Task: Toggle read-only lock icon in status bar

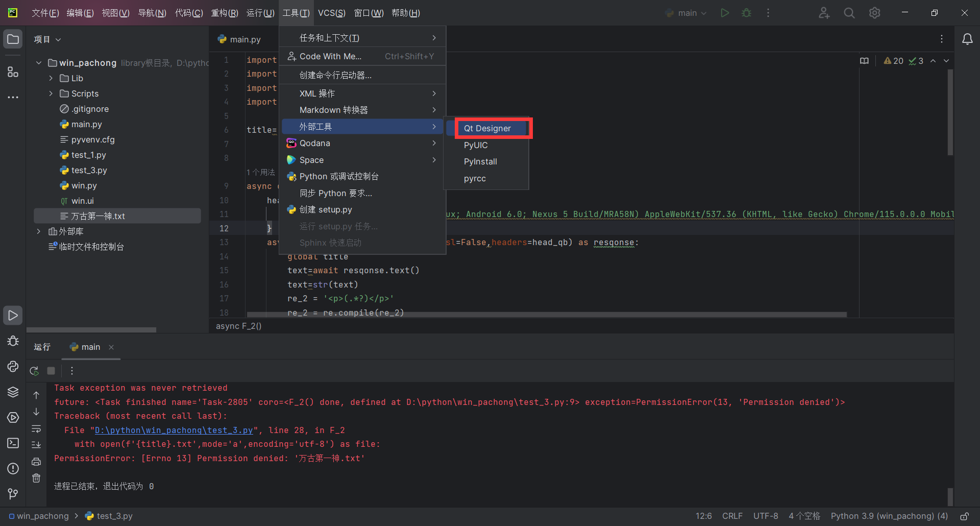Action: coord(964,516)
